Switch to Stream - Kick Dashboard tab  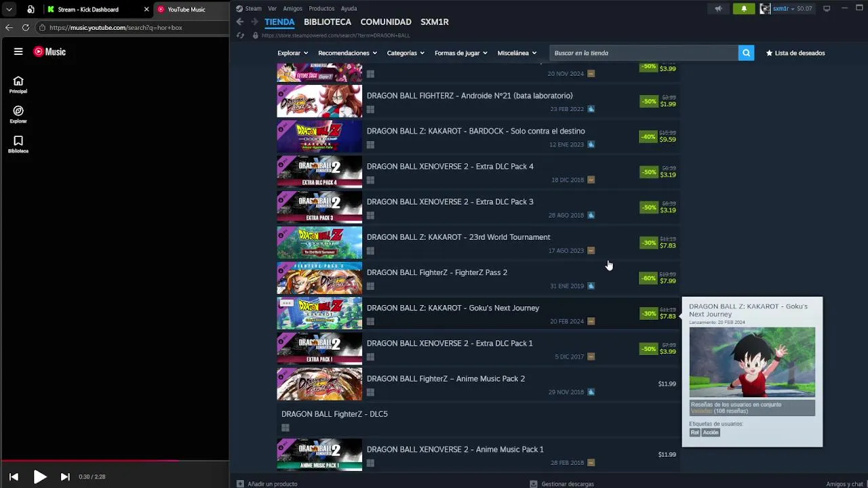88,9
